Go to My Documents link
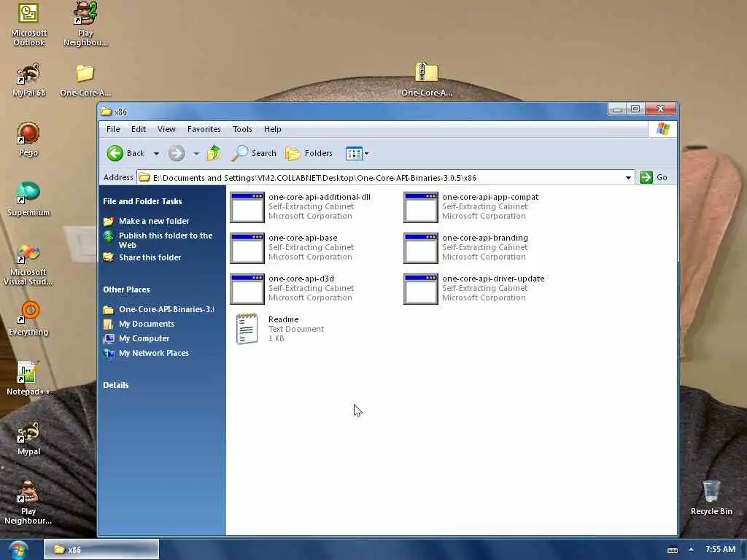The image size is (747, 560). tap(146, 324)
